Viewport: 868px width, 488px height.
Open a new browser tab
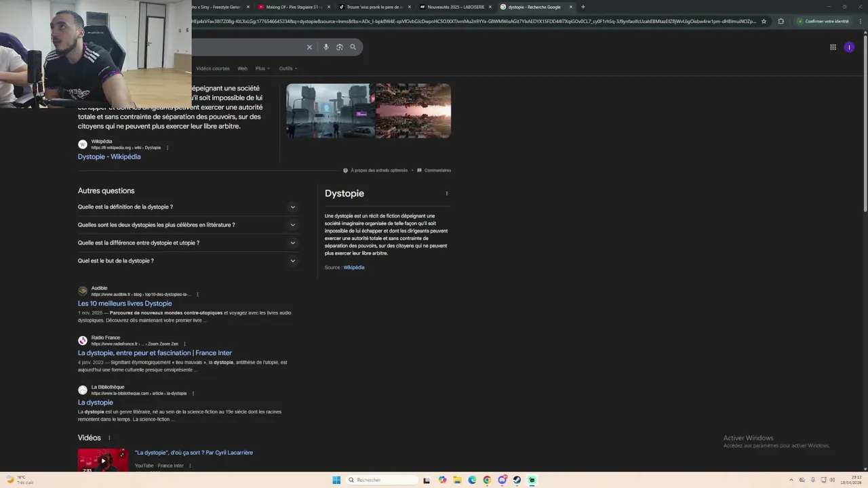coord(583,7)
